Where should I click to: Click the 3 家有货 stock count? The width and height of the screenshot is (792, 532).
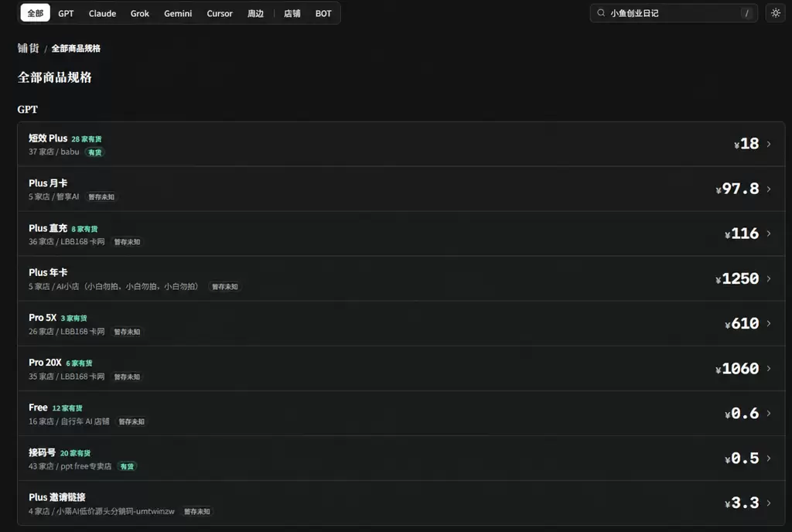73,318
